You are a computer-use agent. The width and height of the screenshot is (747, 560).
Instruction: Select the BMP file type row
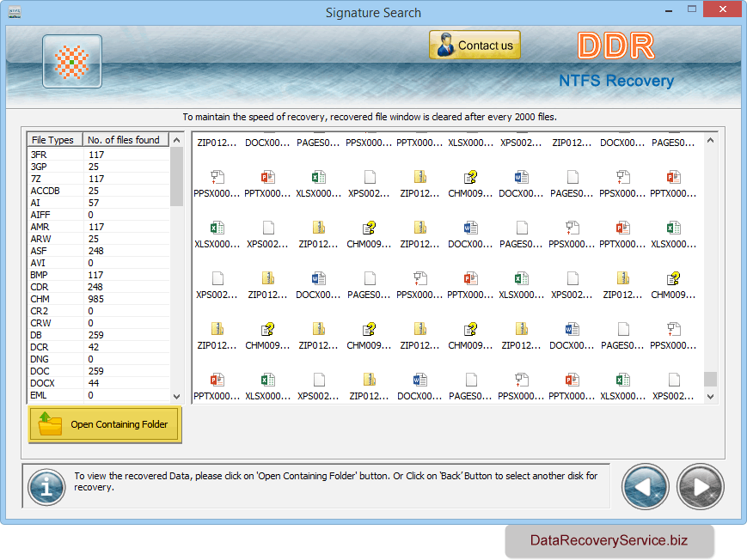click(98, 275)
